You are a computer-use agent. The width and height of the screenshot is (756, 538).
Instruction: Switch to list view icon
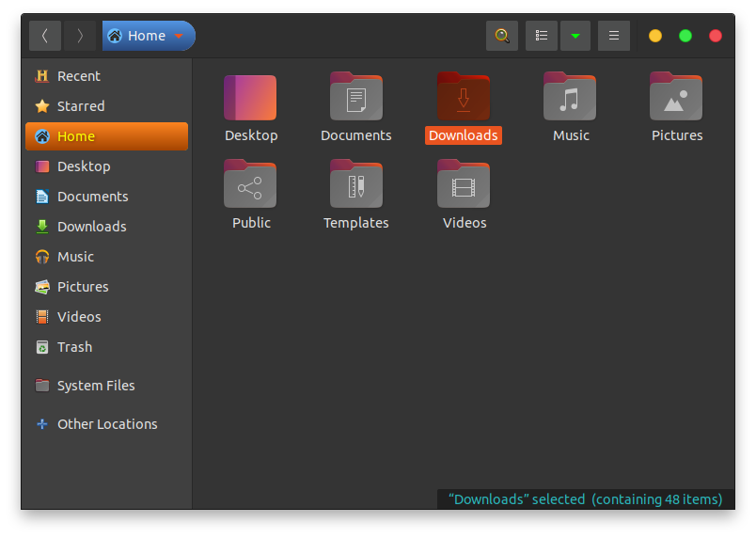(x=542, y=36)
